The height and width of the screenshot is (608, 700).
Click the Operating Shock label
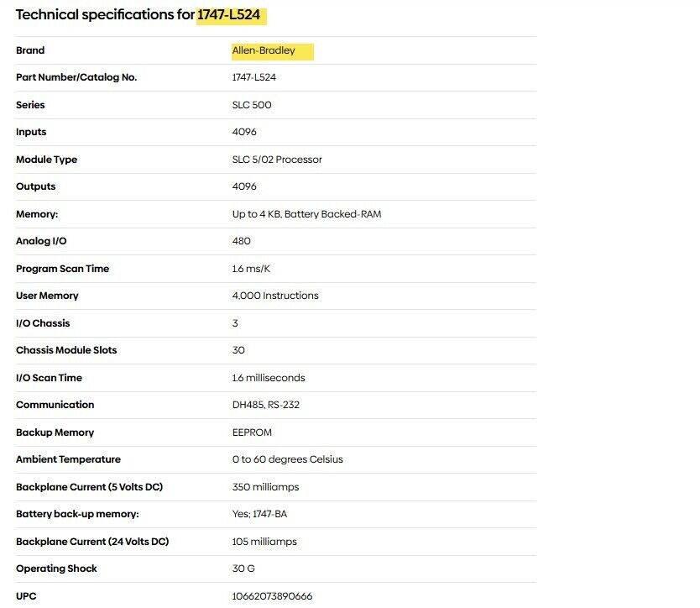[56, 569]
